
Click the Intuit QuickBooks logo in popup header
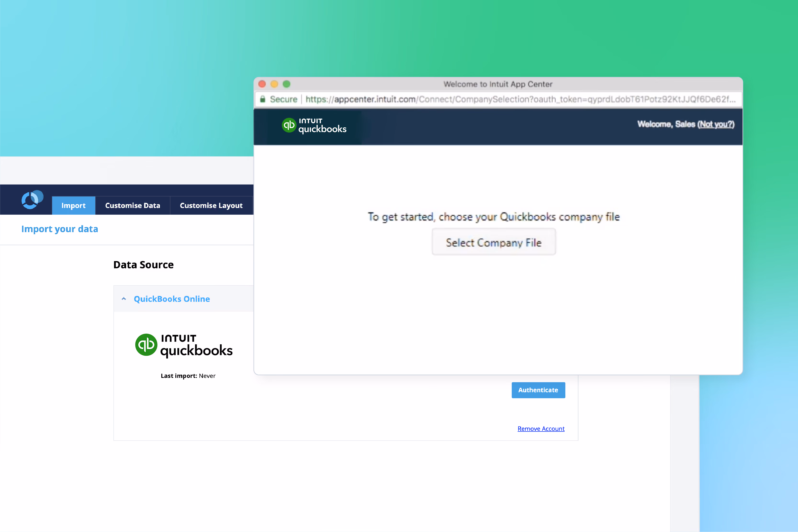(314, 126)
